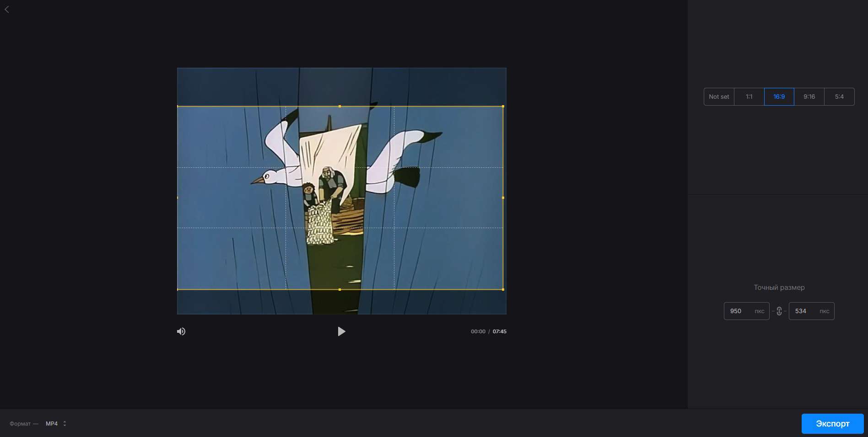Viewport: 868px width, 437px height.
Task: Click the crop center crosshair marker
Action: pyautogui.click(x=340, y=198)
